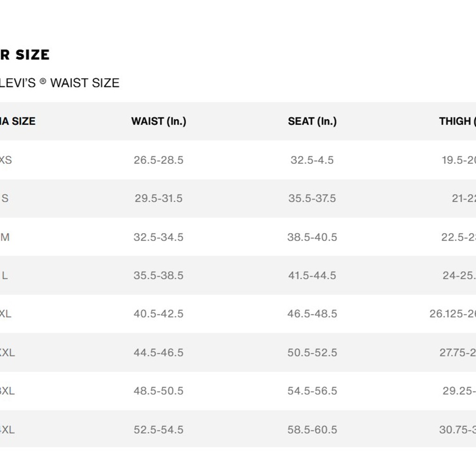Select the XXL waist value 44.5-46.5
This screenshot has height=476, width=476.
pos(159,352)
